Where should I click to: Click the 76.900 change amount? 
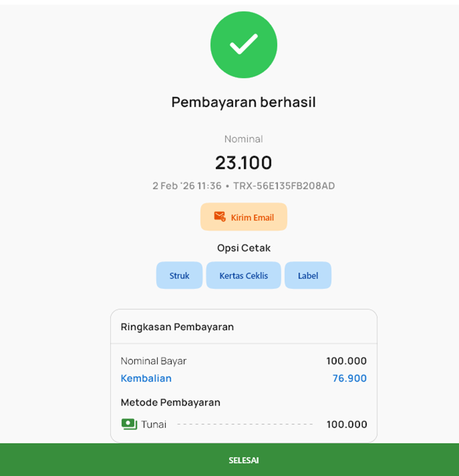point(349,379)
